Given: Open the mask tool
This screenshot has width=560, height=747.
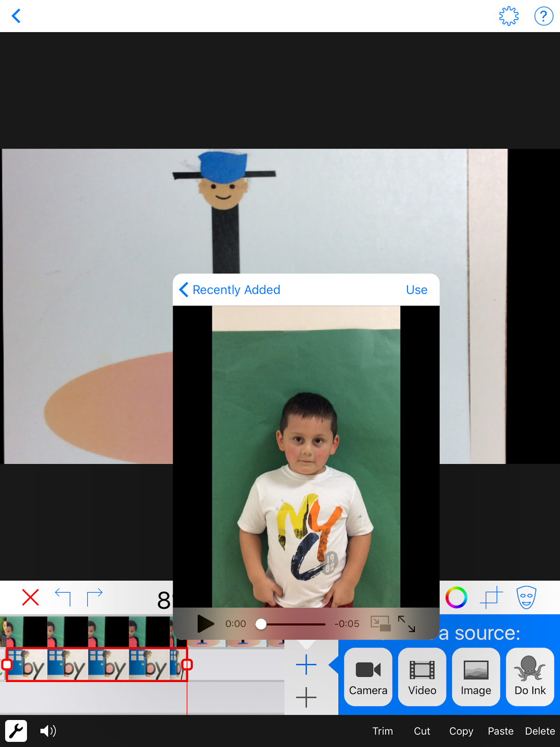Looking at the screenshot, I should point(526,598).
